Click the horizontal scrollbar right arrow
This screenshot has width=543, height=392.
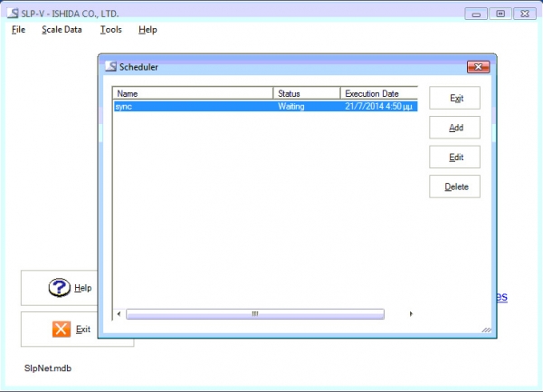click(412, 314)
